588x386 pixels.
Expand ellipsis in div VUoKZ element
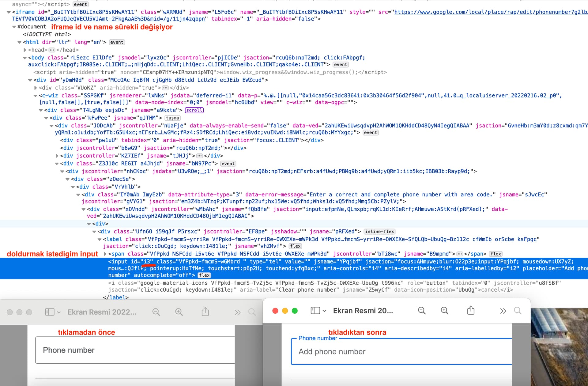(x=165, y=88)
